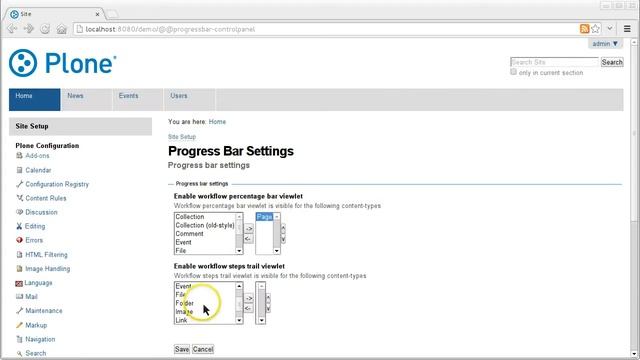Click the Search magnifier icon in sidebar
This screenshot has height=360, width=640.
click(x=19, y=353)
